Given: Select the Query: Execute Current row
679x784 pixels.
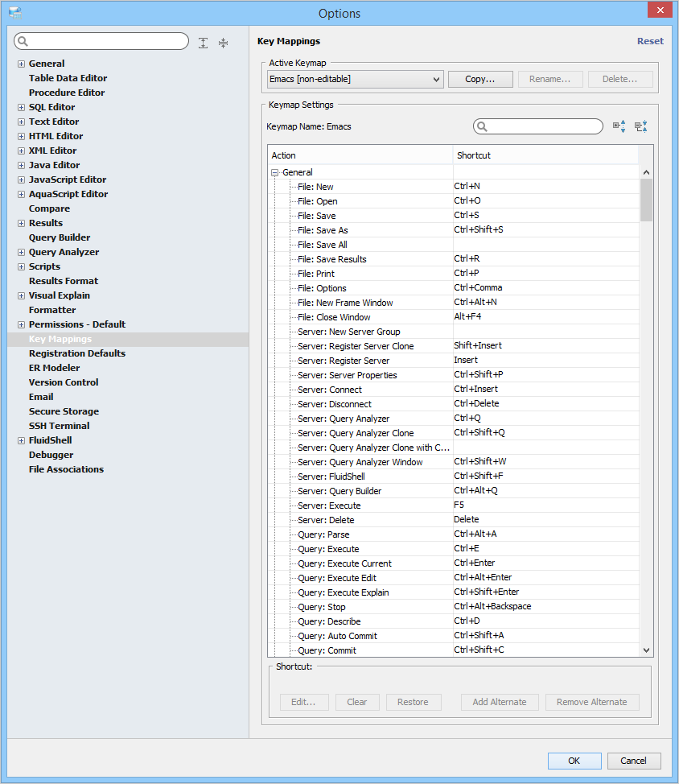Looking at the screenshot, I should (x=454, y=563).
